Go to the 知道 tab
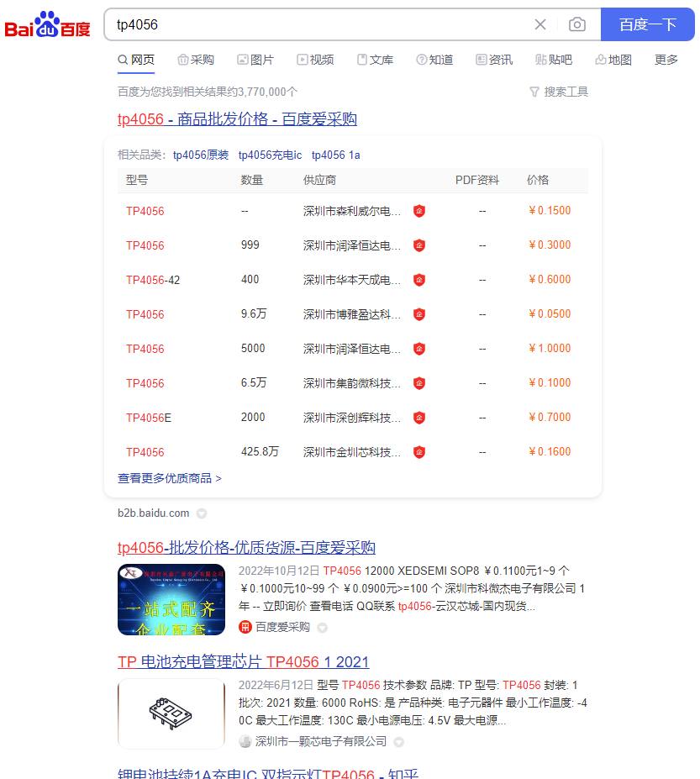 pos(434,61)
